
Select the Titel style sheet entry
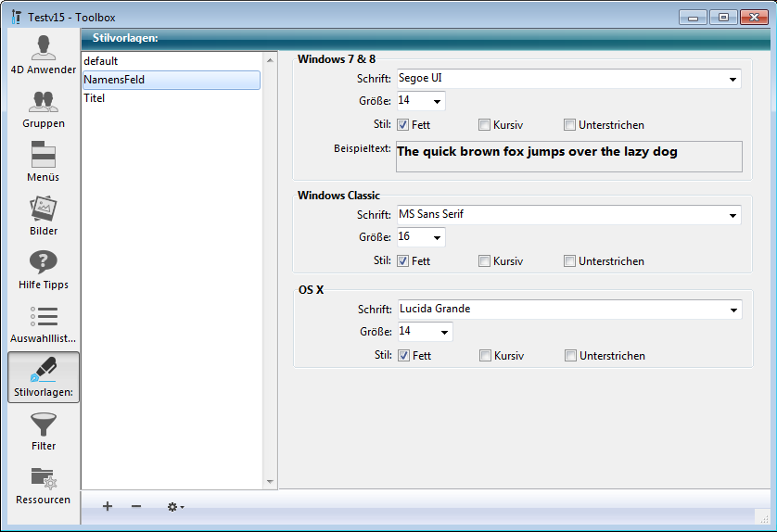tap(171, 98)
